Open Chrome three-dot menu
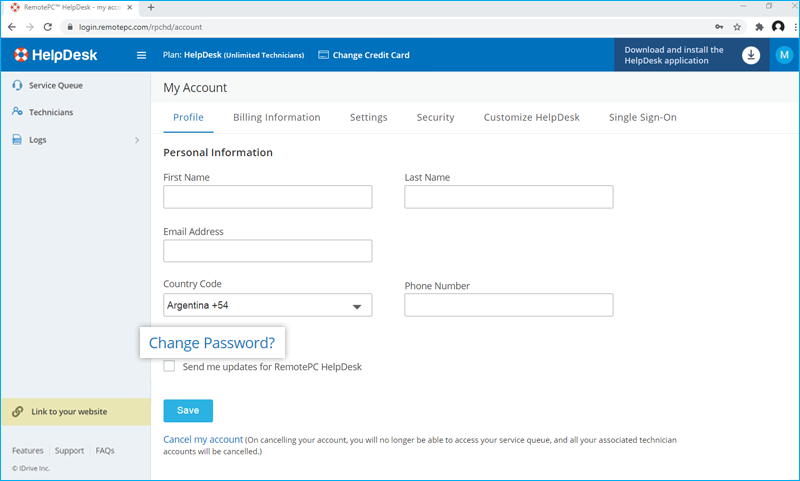Viewport: 800px width, 481px height. pyautogui.click(x=790, y=27)
